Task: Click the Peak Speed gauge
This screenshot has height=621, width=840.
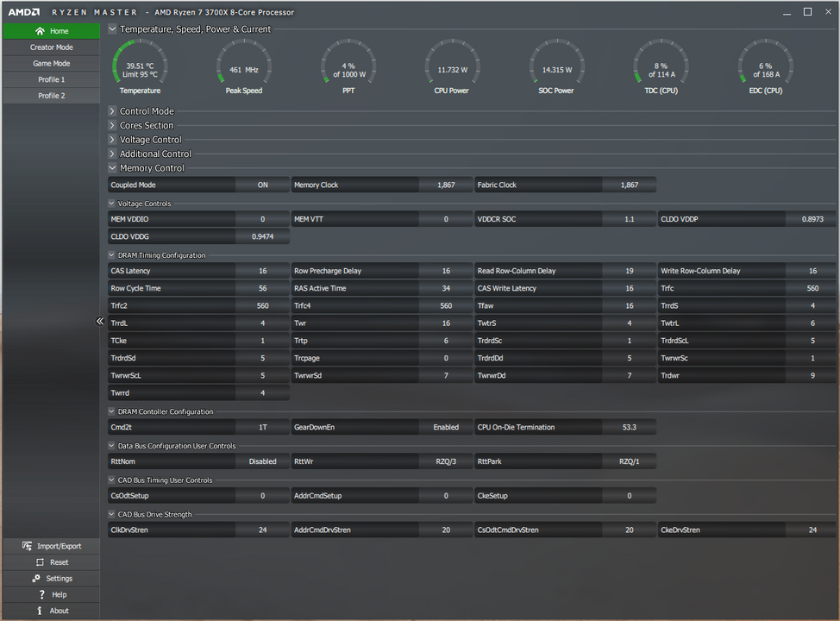Action: 244,62
